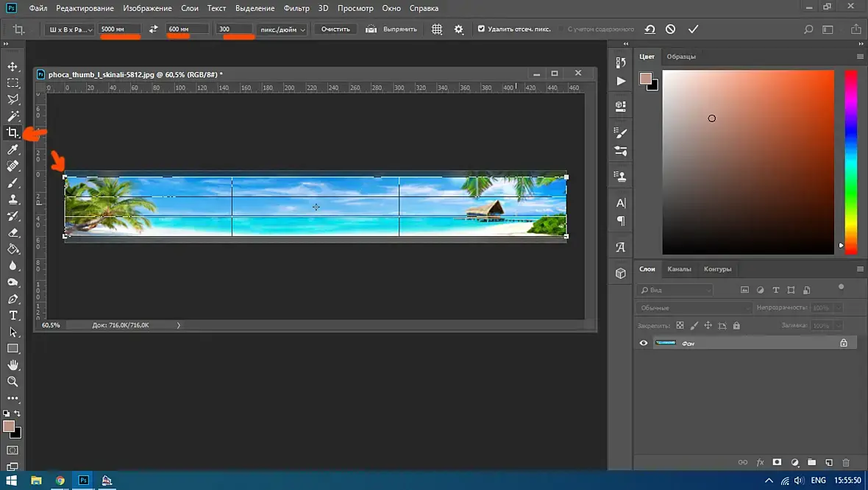Choose the Horizontal Type tool
868x490 pixels.
13,316
